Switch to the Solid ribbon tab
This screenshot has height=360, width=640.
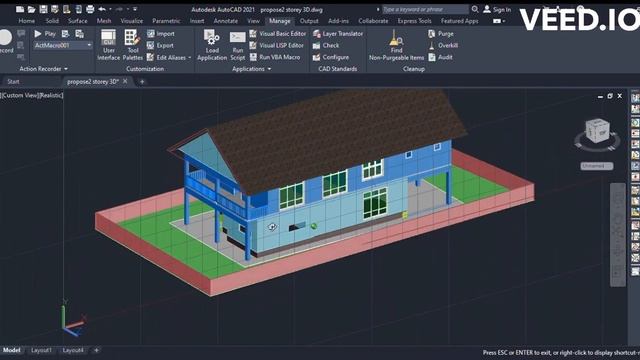pyautogui.click(x=52, y=21)
